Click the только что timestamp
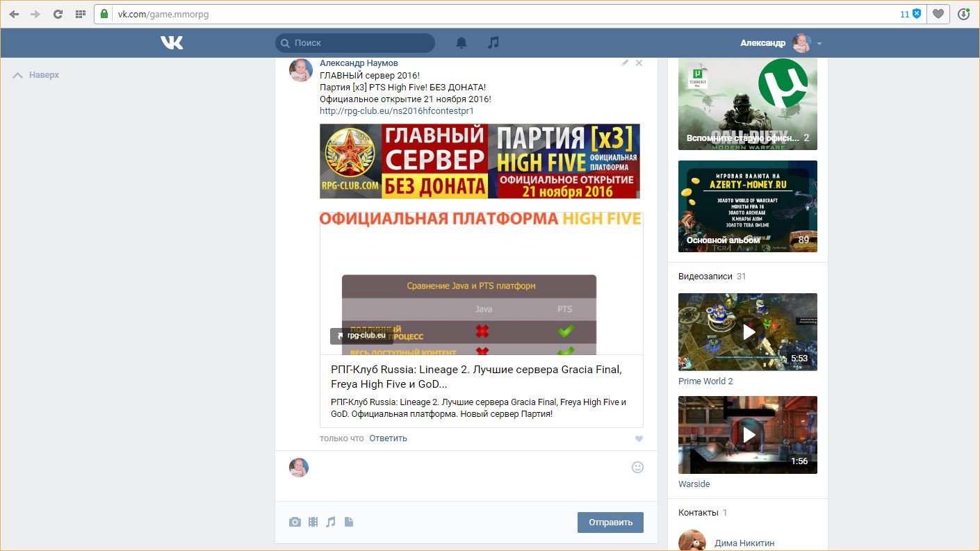Viewport: 980px width, 551px height. tap(342, 438)
